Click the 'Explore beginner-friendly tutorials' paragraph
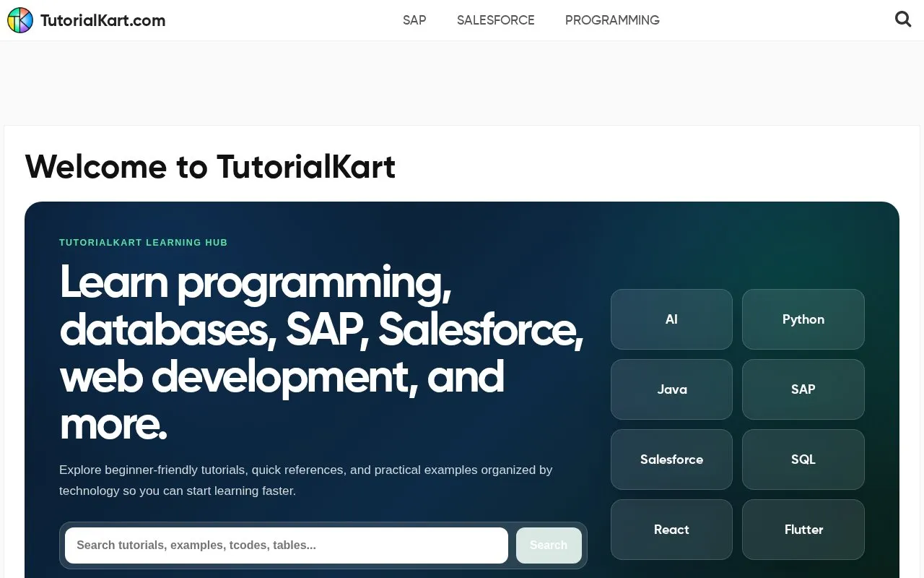Image resolution: width=924 pixels, height=578 pixels. pyautogui.click(x=306, y=480)
